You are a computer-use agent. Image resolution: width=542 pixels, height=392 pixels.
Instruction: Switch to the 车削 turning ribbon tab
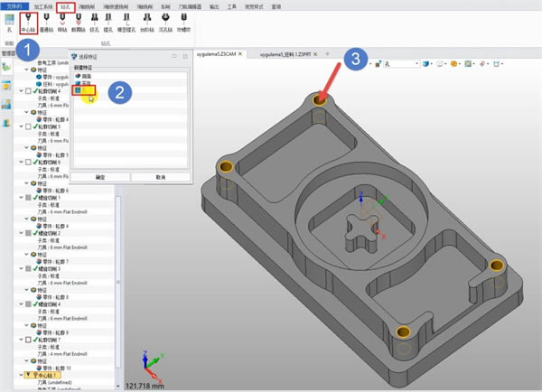pos(165,6)
